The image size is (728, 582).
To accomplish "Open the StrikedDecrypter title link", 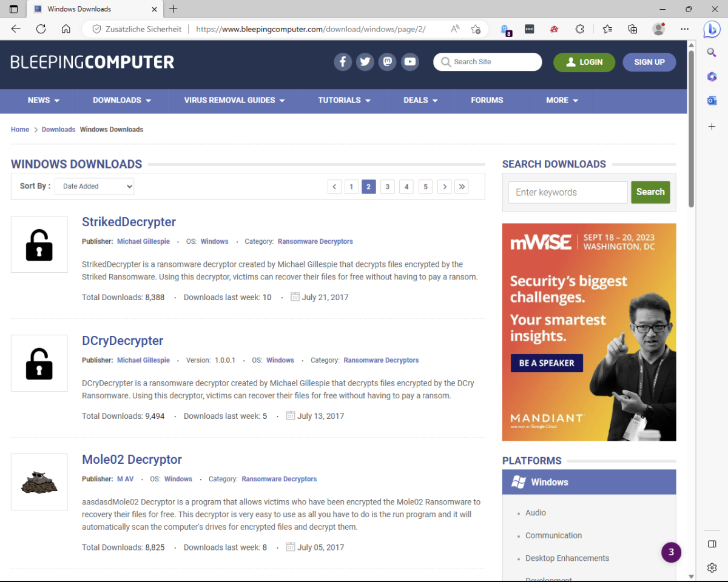I will (x=129, y=222).
